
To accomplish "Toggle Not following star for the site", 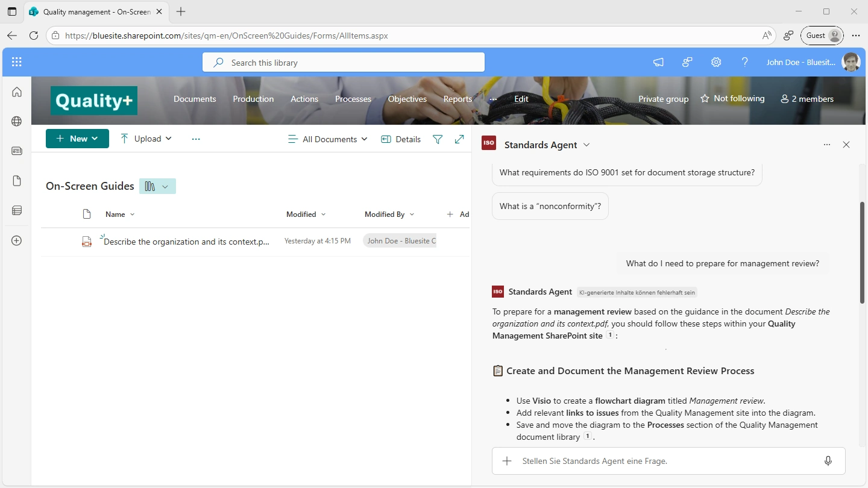I will point(732,99).
